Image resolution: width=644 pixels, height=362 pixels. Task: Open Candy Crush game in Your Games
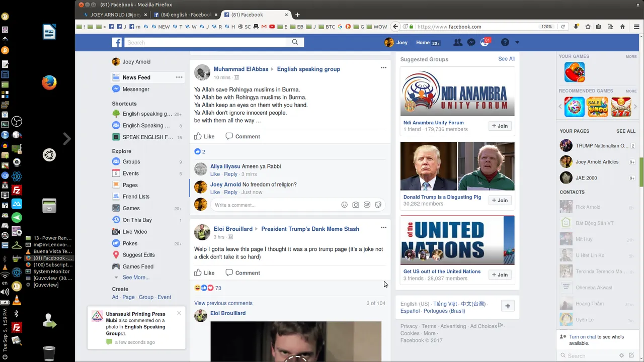(575, 72)
